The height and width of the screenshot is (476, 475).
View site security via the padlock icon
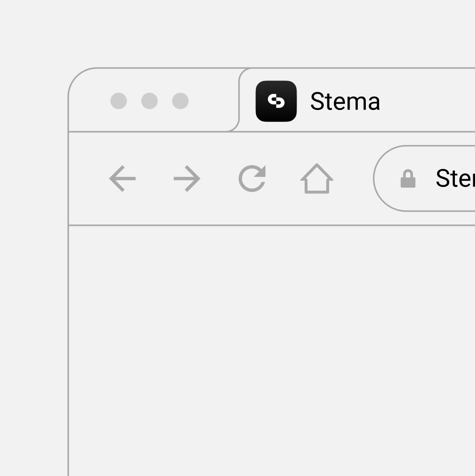[408, 178]
